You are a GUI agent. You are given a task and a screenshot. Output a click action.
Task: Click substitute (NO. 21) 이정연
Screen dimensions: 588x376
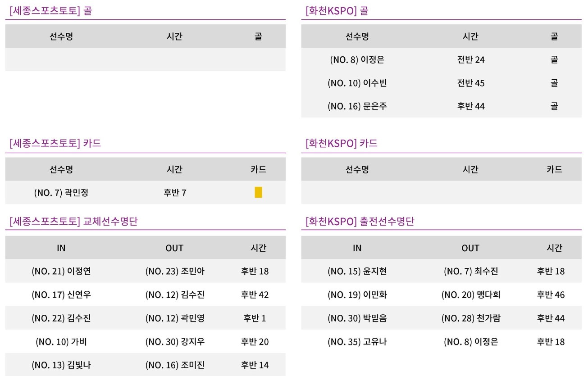pos(61,271)
